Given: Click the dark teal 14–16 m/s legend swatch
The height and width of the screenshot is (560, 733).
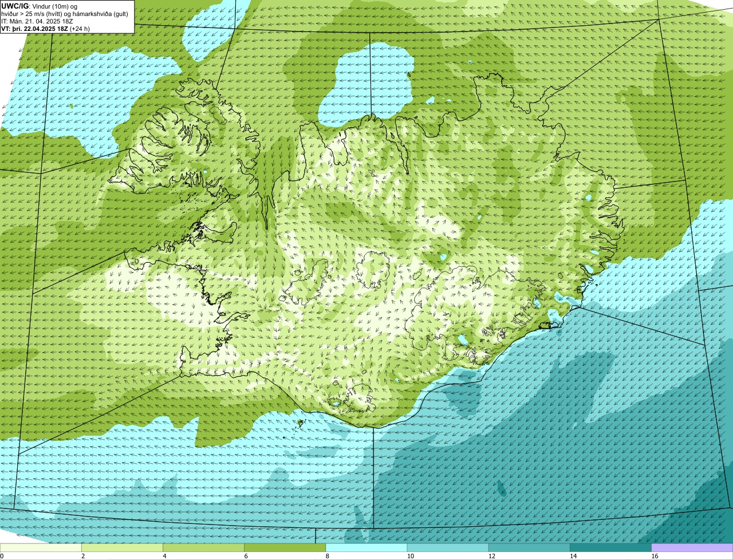Looking at the screenshot, I should click(x=610, y=547).
